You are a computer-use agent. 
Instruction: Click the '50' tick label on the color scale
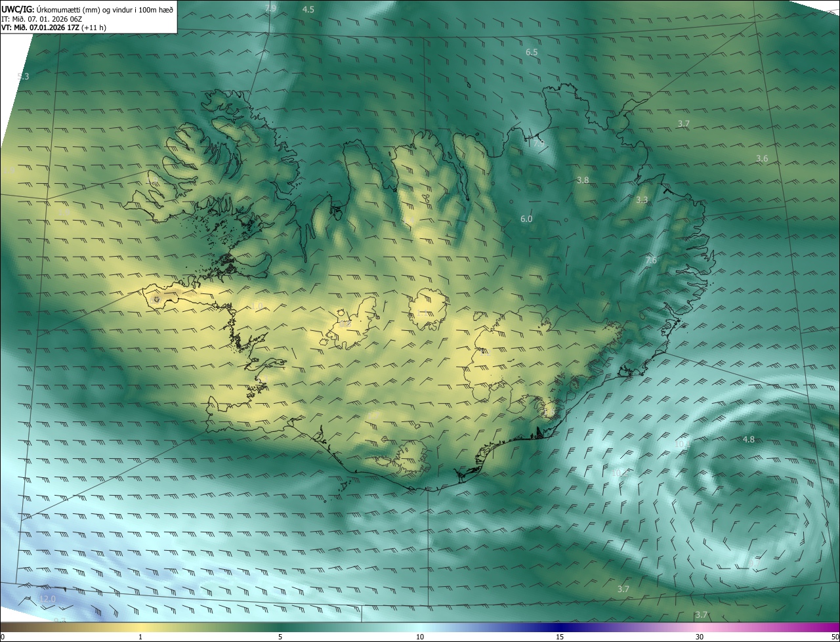tap(835, 637)
